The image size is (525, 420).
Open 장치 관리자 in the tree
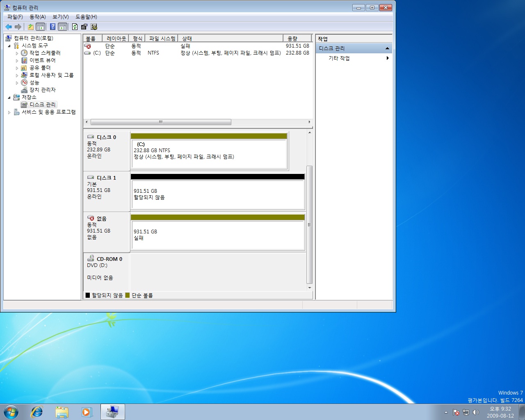coord(42,90)
